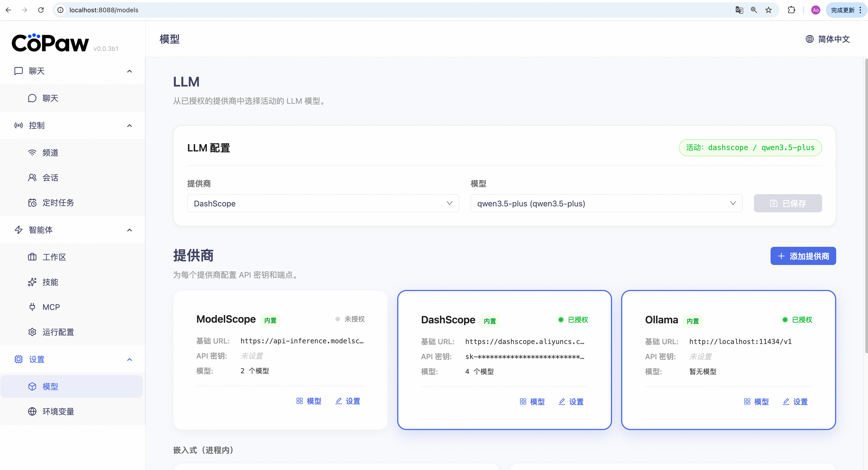Viewport: 868px width, 470px height.
Task: Open the 简体中文 language selector
Action: [828, 39]
